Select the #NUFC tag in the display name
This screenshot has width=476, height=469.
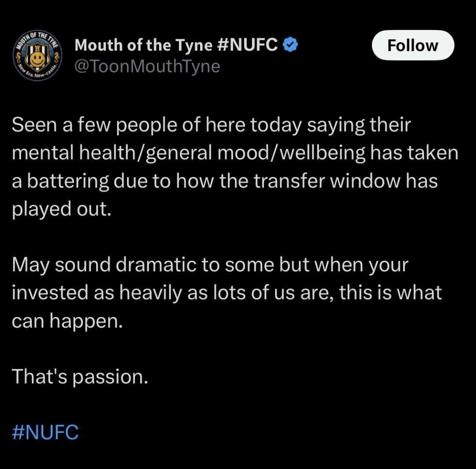tap(247, 45)
